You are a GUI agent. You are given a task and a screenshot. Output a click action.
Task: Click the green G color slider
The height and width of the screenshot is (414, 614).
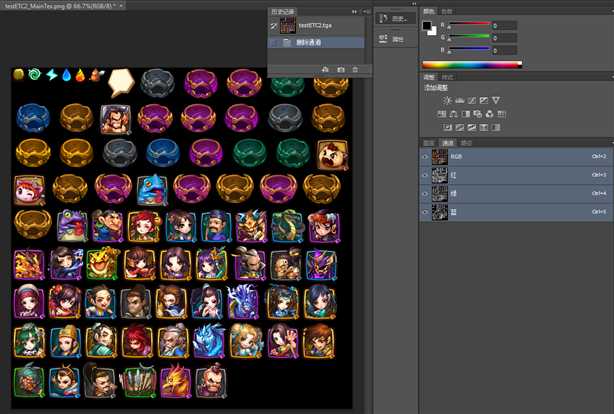tap(469, 37)
